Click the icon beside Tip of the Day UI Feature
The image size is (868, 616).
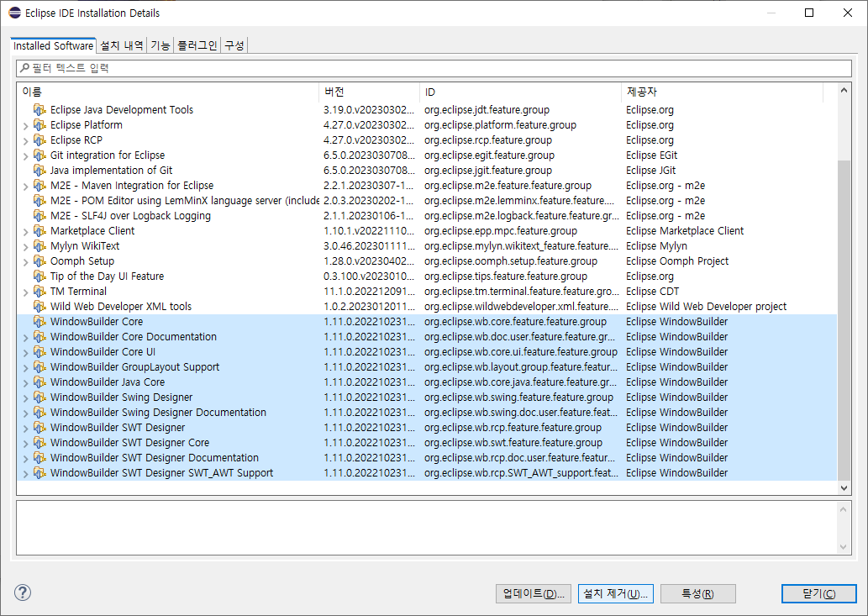[x=39, y=276]
